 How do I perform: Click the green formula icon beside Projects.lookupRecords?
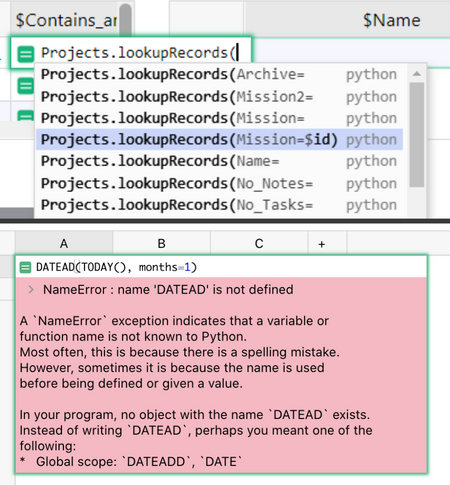(x=26, y=54)
